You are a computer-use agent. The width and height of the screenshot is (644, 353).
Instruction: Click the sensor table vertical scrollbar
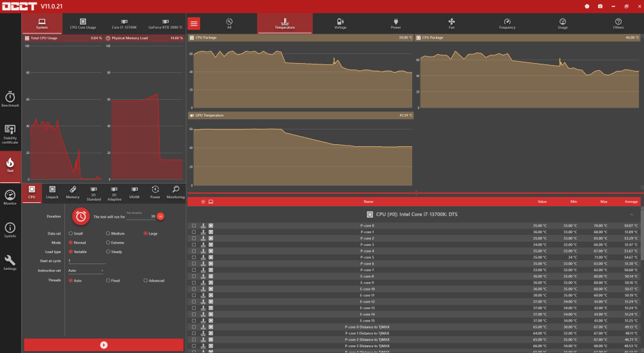pyautogui.click(x=642, y=234)
